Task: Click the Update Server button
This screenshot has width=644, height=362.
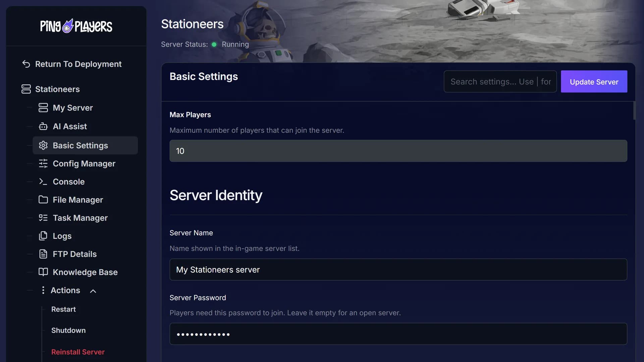Action: [594, 81]
